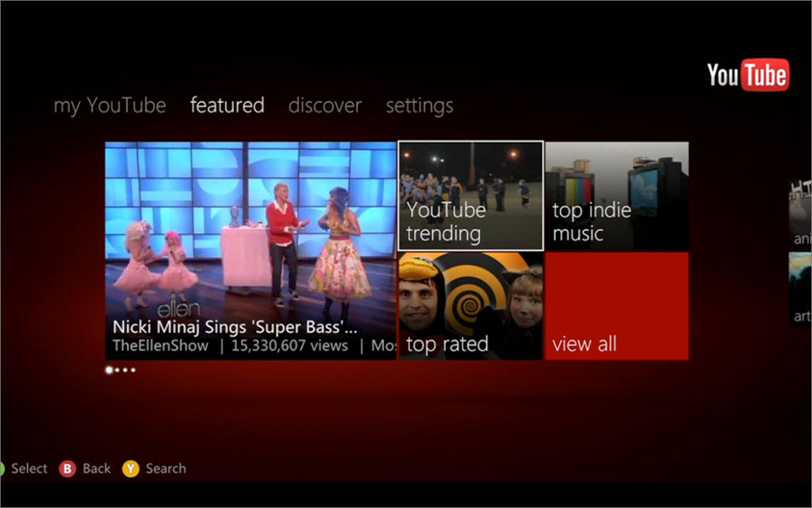This screenshot has width=812, height=508.
Task: Play the Nicki Minaj Super Bass video
Action: coord(251,250)
